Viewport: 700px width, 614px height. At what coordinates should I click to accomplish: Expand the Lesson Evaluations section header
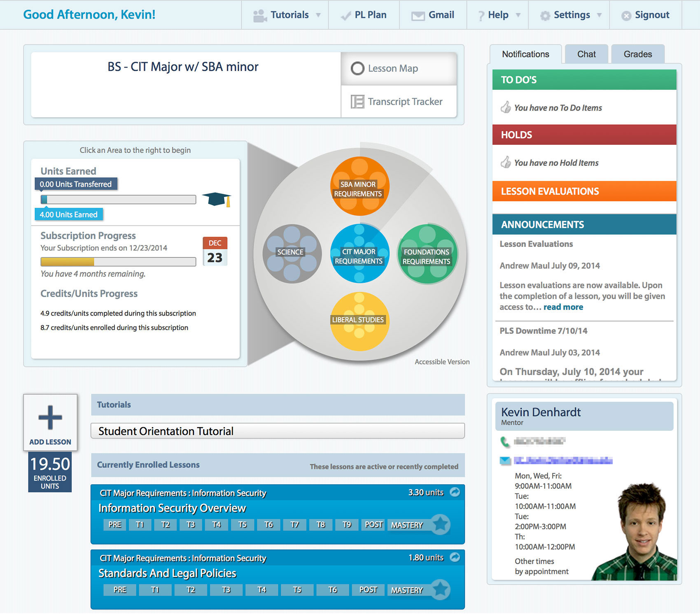tap(584, 191)
